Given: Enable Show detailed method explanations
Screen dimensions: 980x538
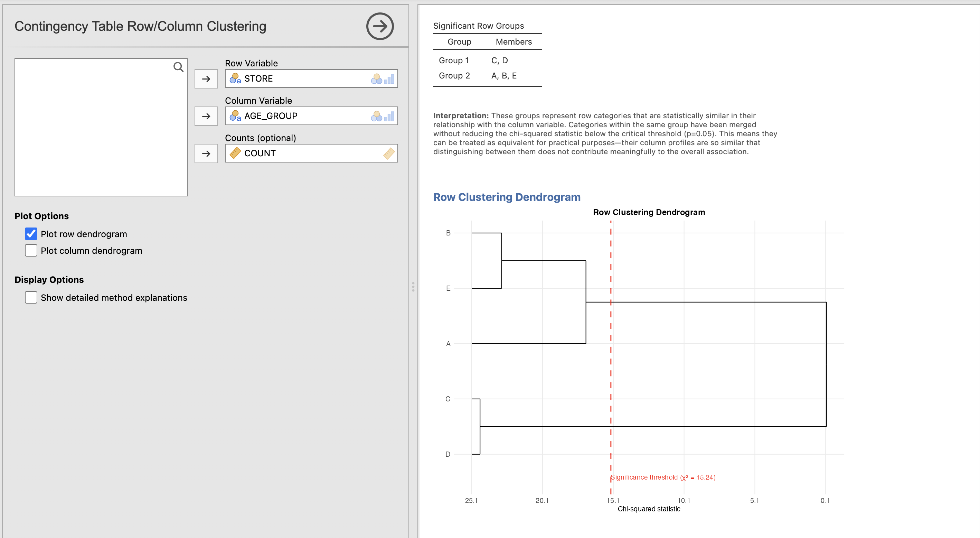Looking at the screenshot, I should 31,297.
